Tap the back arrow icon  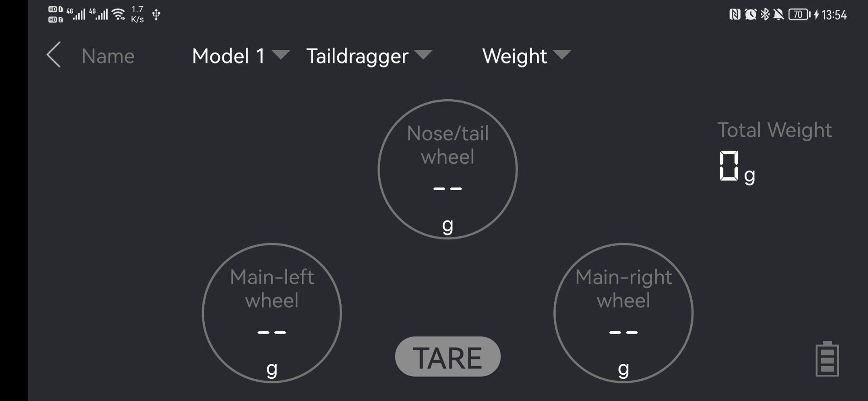(x=54, y=55)
